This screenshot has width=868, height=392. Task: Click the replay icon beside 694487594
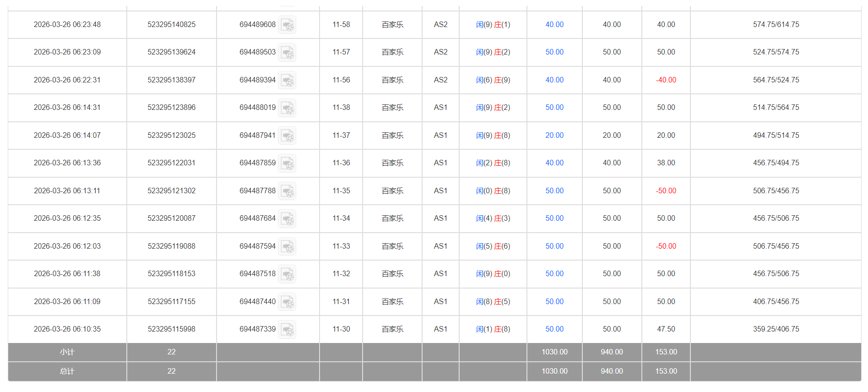(x=287, y=246)
